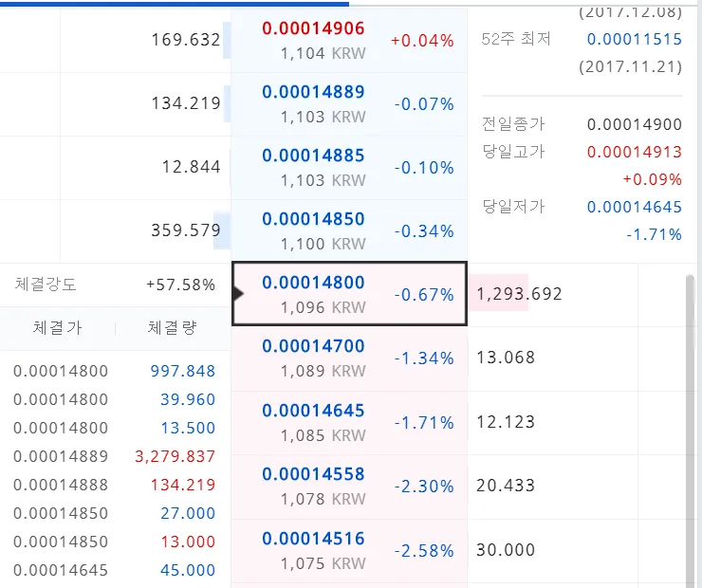Click the 169.632 ask quantity bar
Screen dimensions: 702x588
[186, 40]
